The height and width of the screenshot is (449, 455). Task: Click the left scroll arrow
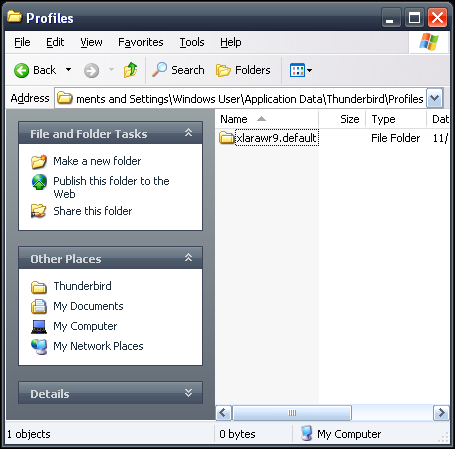pyautogui.click(x=223, y=413)
